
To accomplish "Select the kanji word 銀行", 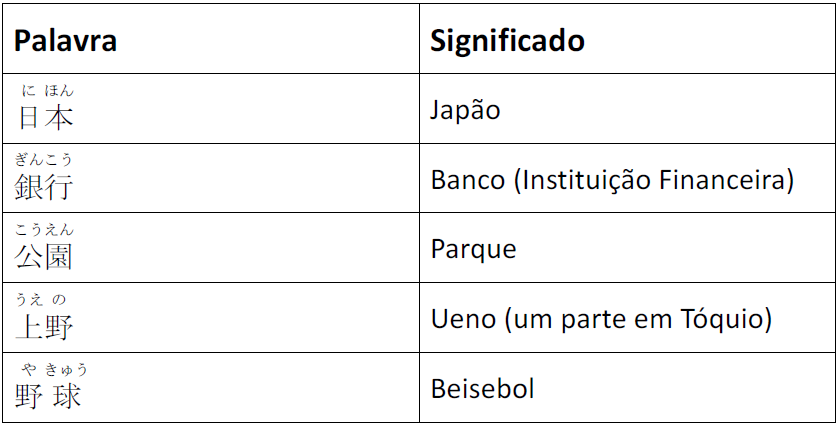I will 44,187.
